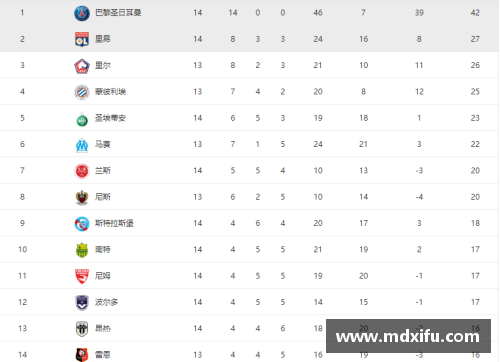Click the Paris Saint-Germain club crest
The width and height of the screenshot is (500, 362).
pos(82,13)
